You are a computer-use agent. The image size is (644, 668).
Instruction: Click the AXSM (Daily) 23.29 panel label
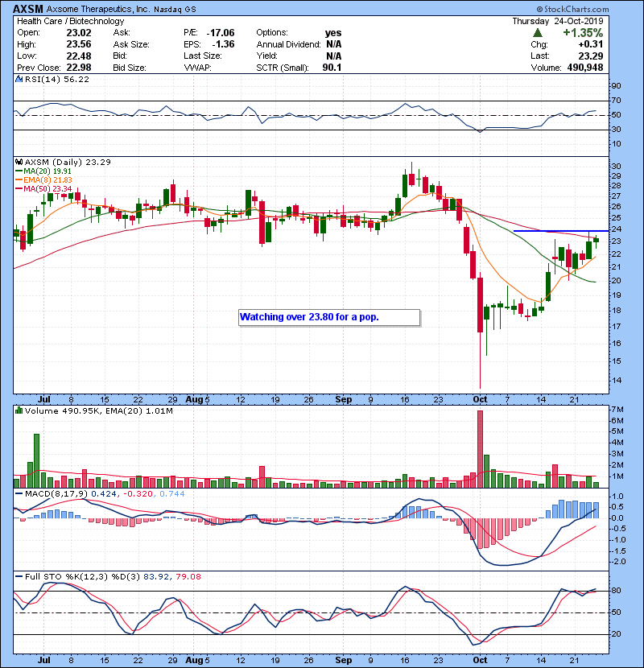68,163
